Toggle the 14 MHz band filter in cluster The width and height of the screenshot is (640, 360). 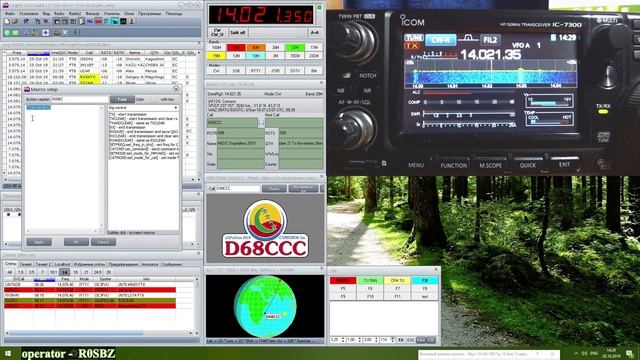[64, 272]
